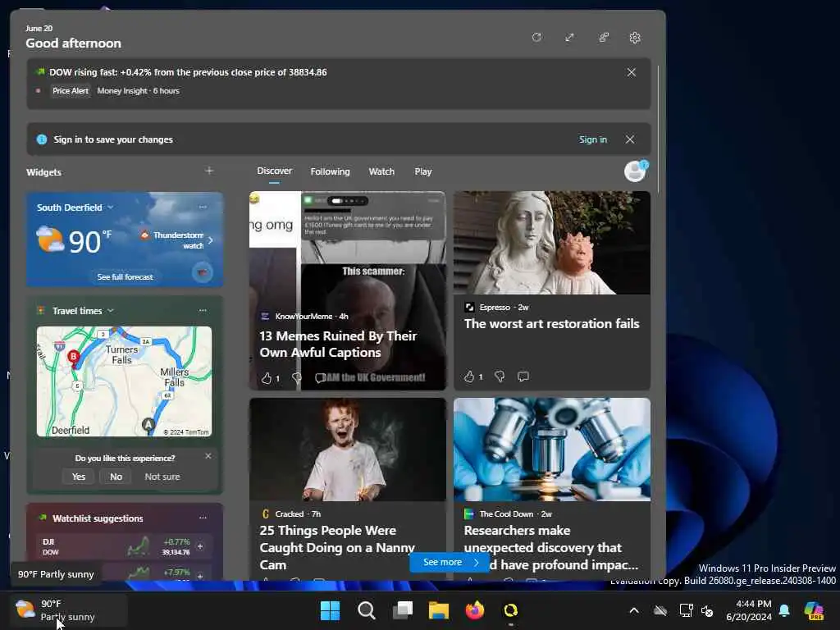Open the travel times map

125,381
